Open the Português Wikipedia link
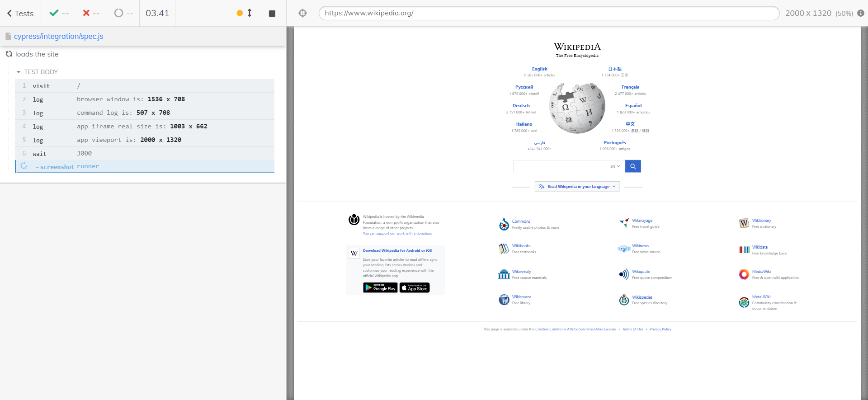Image resolution: width=868 pixels, height=400 pixels. [615, 143]
